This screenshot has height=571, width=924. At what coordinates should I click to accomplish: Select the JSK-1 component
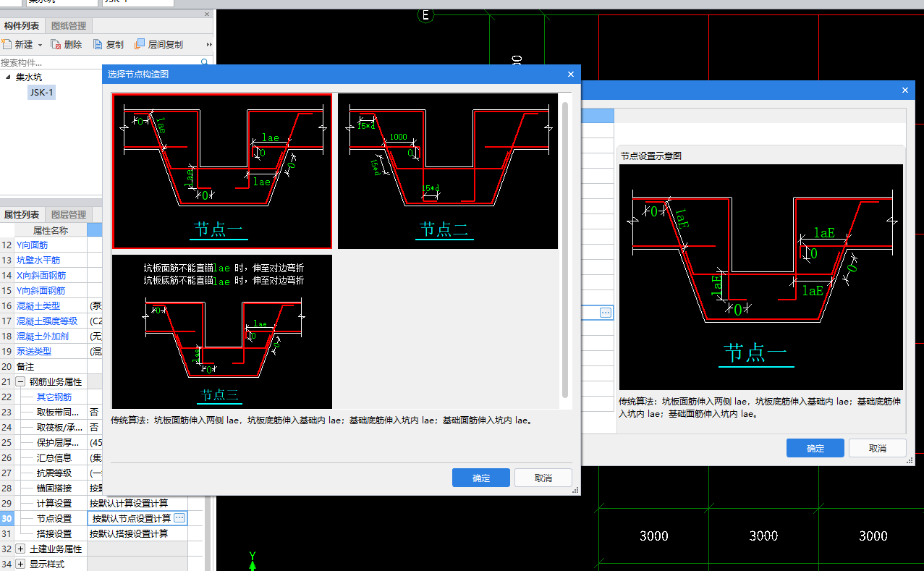tap(41, 92)
